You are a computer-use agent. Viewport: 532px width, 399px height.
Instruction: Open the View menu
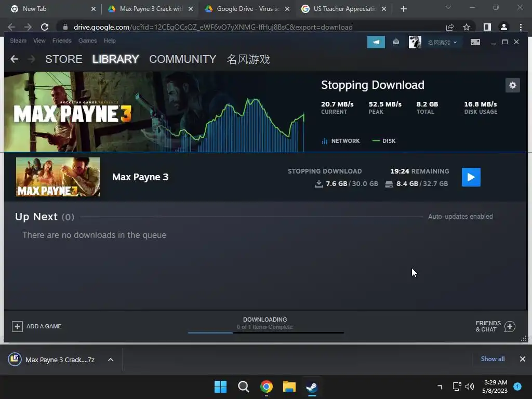tap(39, 41)
